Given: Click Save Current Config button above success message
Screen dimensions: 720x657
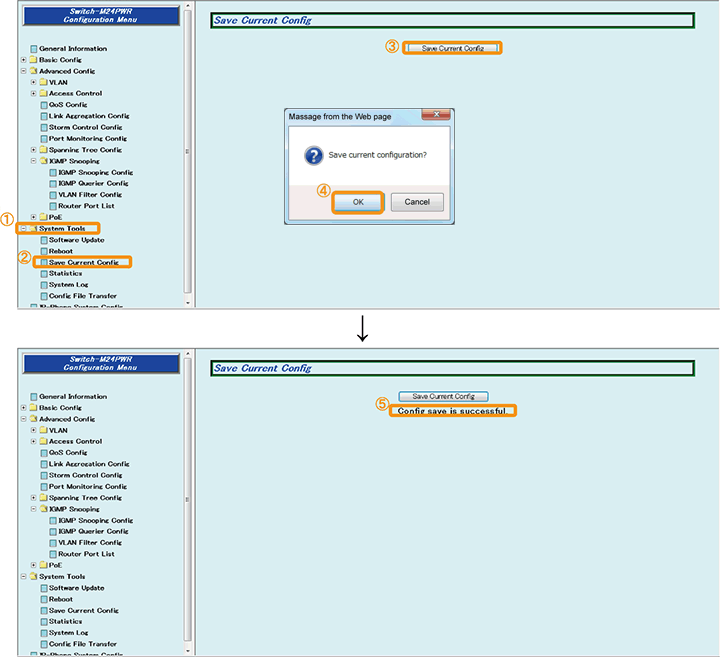Looking at the screenshot, I should coord(443,396).
